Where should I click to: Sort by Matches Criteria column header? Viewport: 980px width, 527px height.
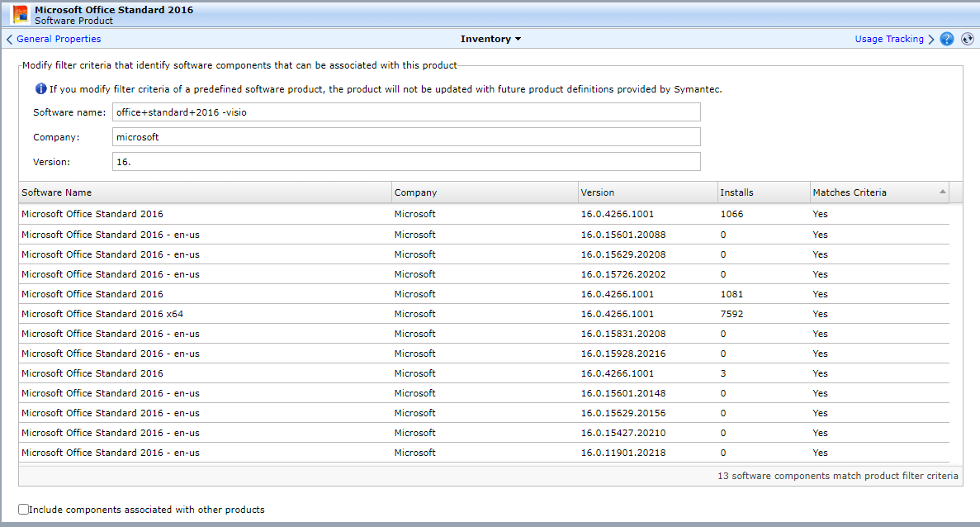point(879,192)
